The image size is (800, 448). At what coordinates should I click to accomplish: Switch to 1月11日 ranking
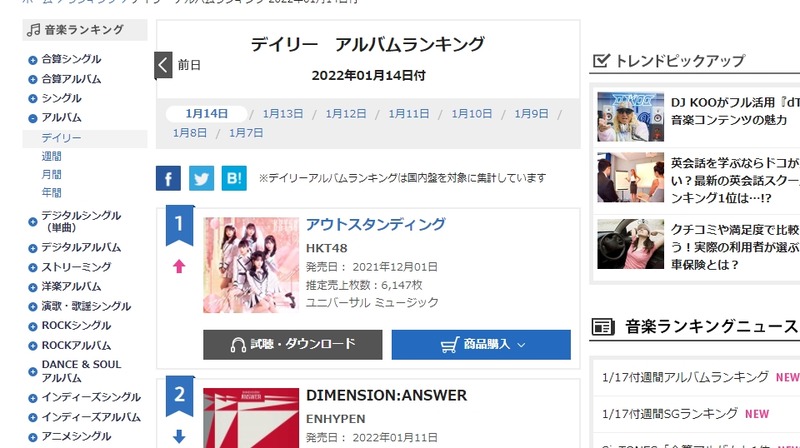pos(409,114)
